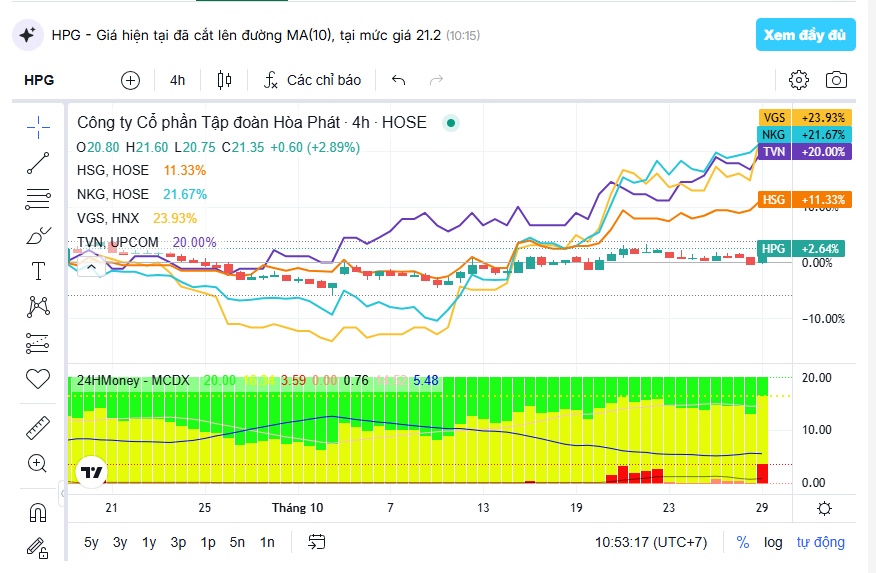This screenshot has width=876, height=573.
Task: Open the chart patterns tool
Action: point(38,307)
